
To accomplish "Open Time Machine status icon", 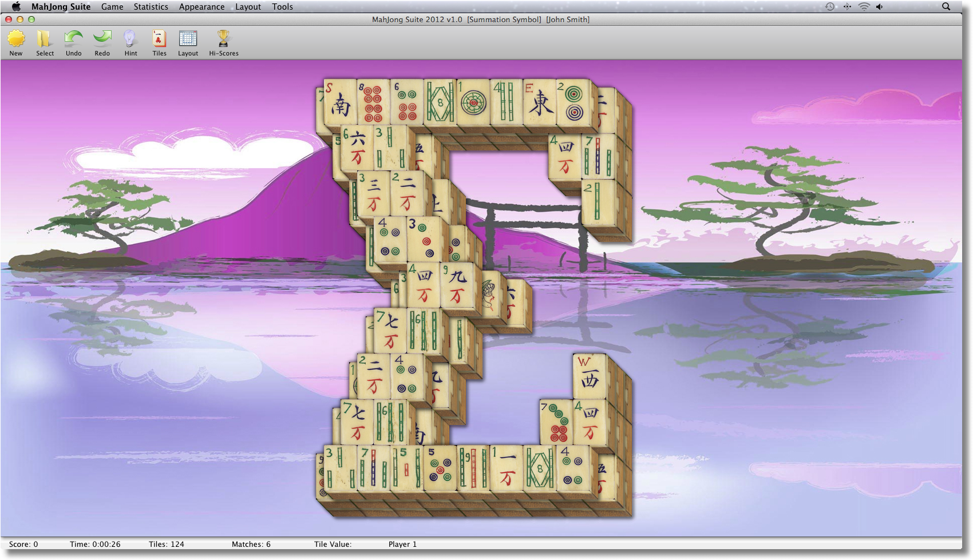I will 830,7.
